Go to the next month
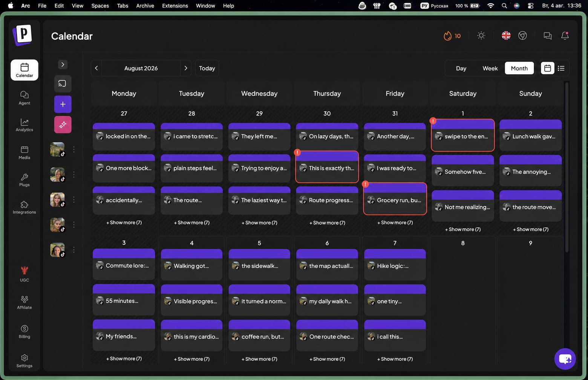This screenshot has height=380, width=588. pos(185,68)
